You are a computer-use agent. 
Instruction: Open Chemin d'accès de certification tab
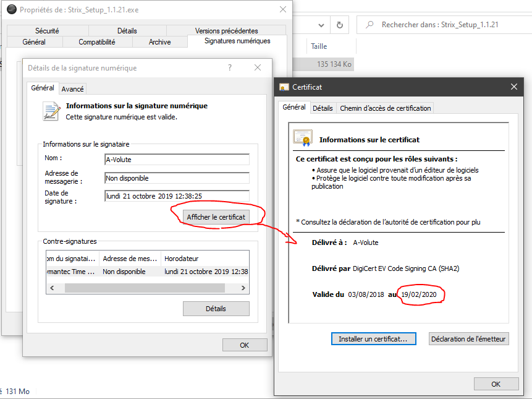click(x=385, y=108)
